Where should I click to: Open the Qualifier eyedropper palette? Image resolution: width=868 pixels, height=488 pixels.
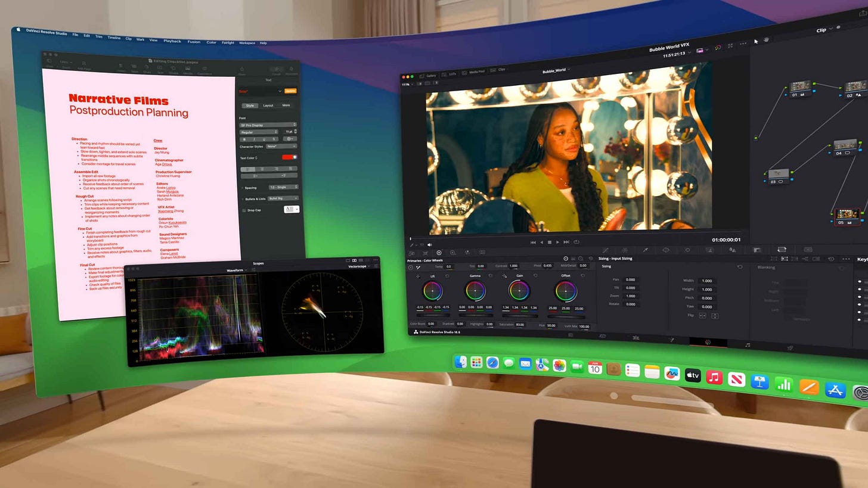[x=646, y=250]
